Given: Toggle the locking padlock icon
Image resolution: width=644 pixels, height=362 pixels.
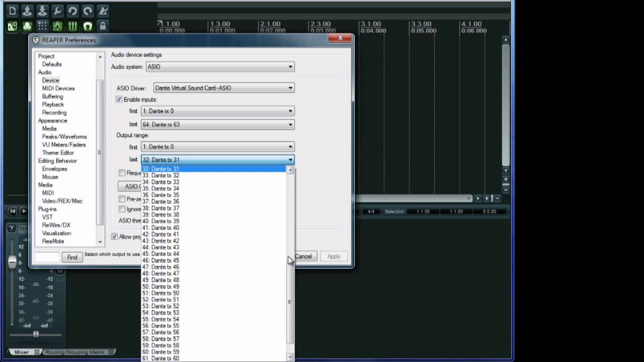Looking at the screenshot, I should point(103,26).
